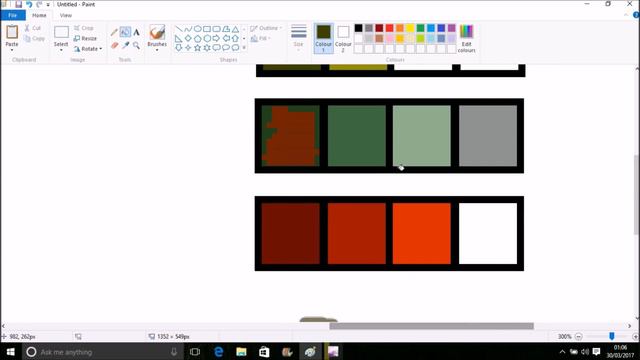The height and width of the screenshot is (360, 640).
Task: Expand the Paste dropdown arrow
Action: [x=12, y=50]
